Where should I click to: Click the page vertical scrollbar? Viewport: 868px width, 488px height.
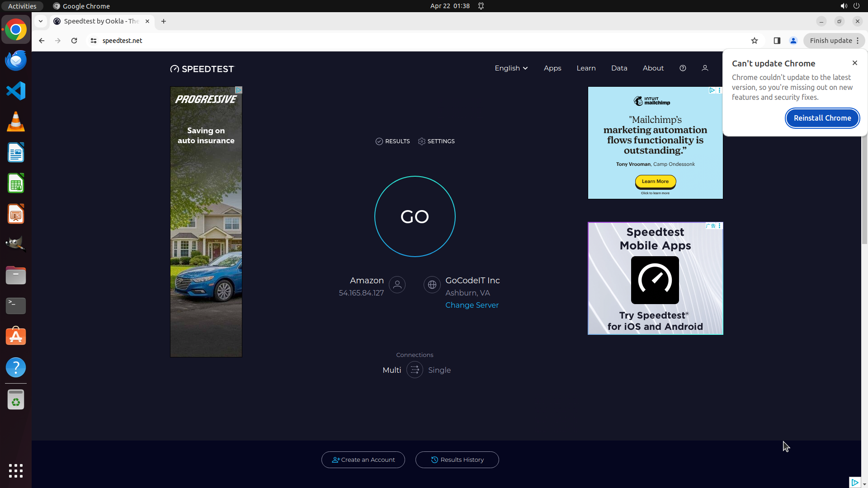864,190
